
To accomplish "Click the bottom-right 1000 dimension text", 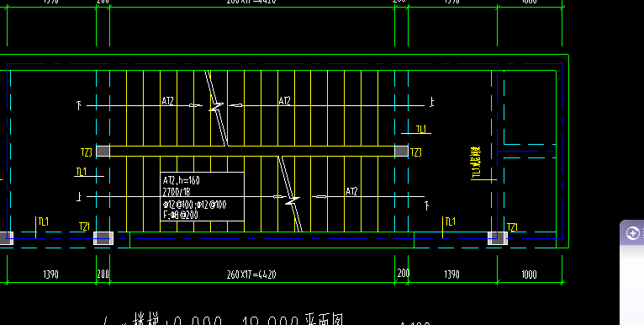I will 529,274.
